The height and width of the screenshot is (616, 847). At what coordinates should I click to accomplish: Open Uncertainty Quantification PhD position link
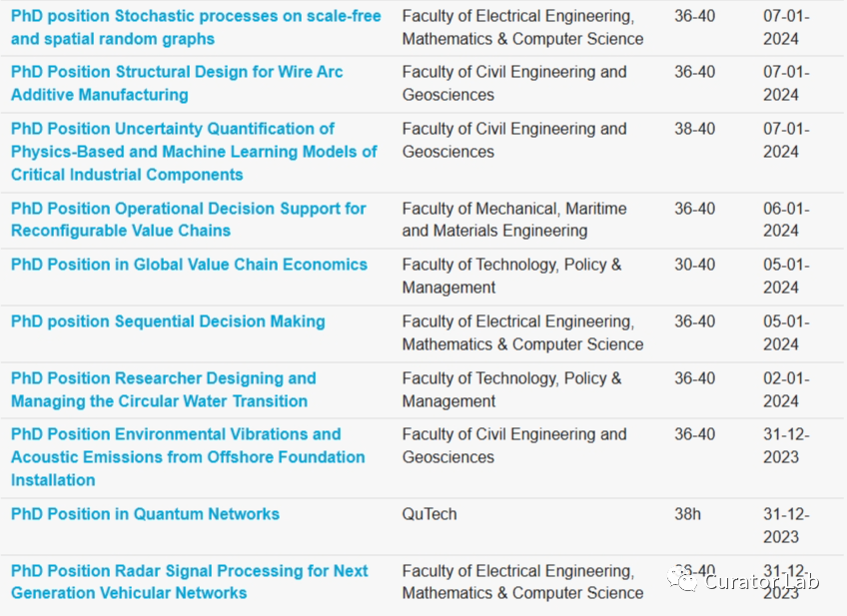click(x=194, y=152)
